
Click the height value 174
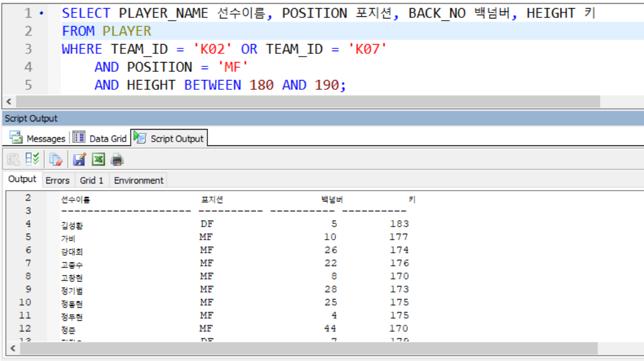coord(399,250)
